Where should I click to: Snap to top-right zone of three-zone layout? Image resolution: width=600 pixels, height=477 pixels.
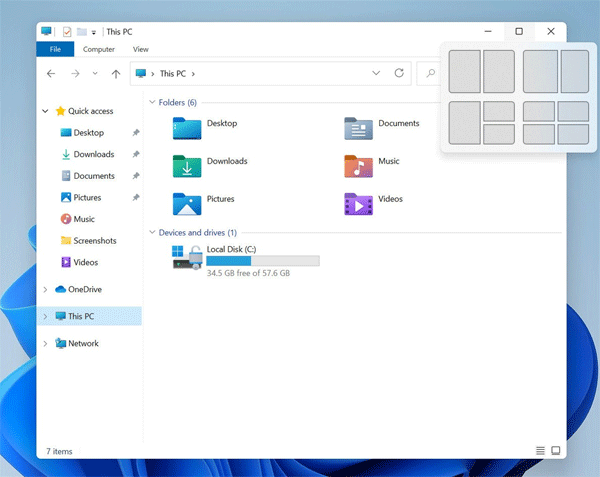coord(499,111)
